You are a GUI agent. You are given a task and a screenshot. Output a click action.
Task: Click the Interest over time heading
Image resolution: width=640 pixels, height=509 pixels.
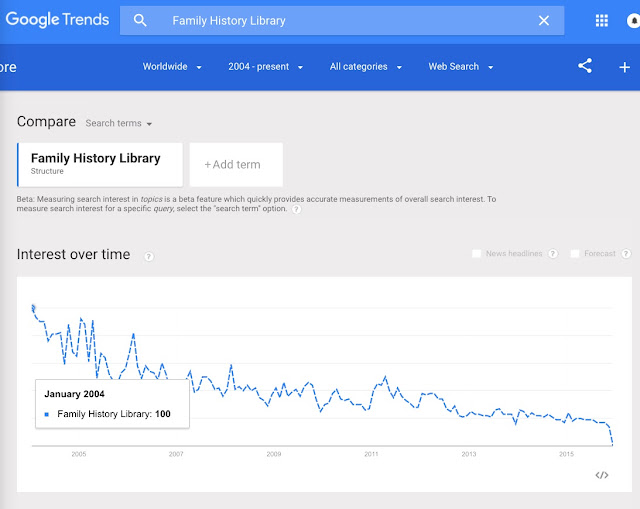[73, 254]
